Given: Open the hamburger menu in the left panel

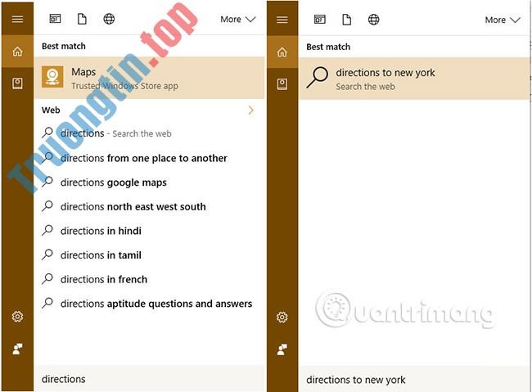Looking at the screenshot, I should coord(17,20).
